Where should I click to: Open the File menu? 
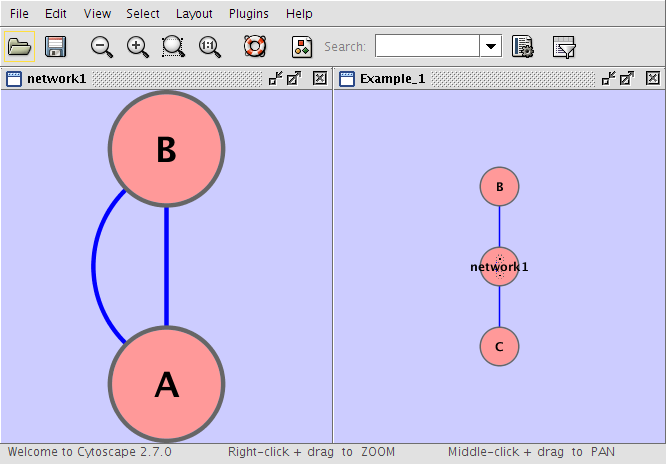pos(19,14)
